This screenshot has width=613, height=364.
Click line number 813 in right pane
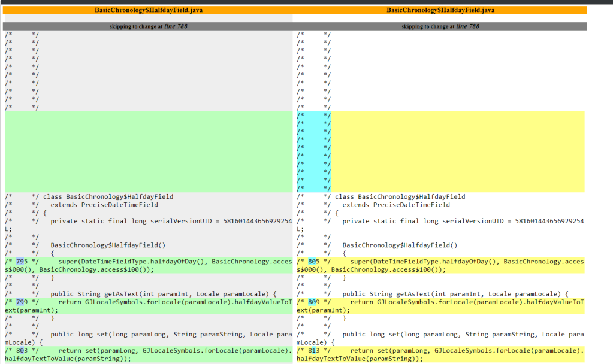(313, 351)
